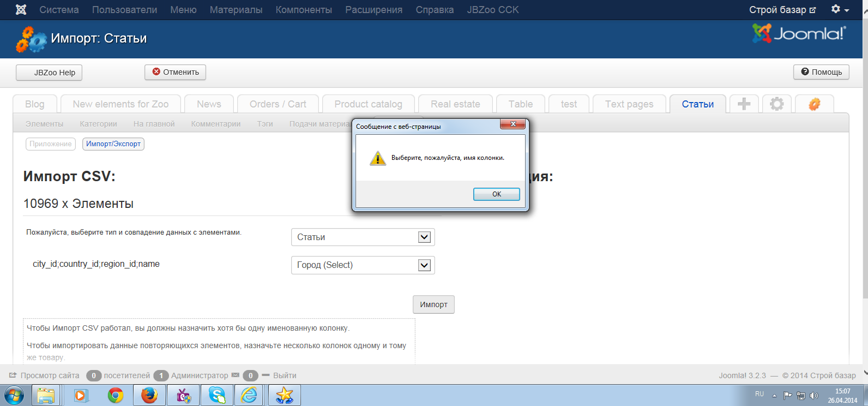Click the mail envelope icon in footer
Image resolution: width=868 pixels, height=406 pixels.
pyautogui.click(x=236, y=375)
